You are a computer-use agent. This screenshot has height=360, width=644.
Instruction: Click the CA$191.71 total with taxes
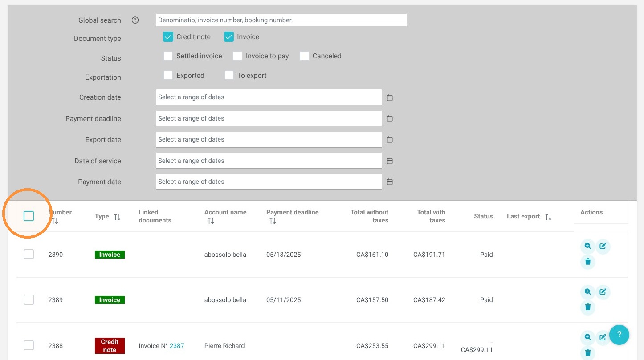click(429, 255)
